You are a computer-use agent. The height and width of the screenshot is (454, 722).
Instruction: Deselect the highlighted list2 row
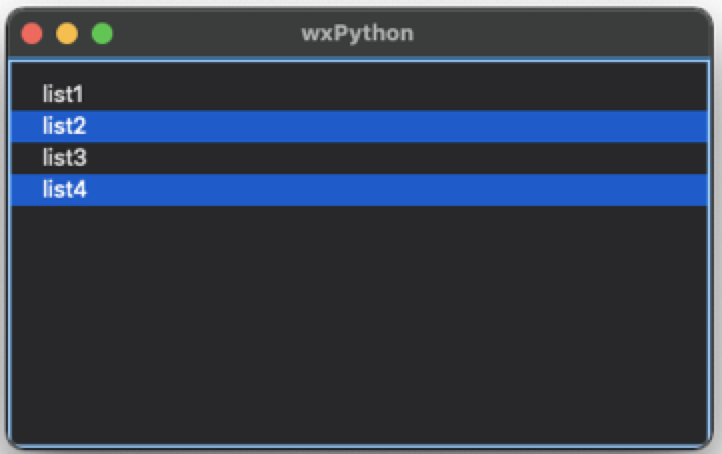coord(359,126)
